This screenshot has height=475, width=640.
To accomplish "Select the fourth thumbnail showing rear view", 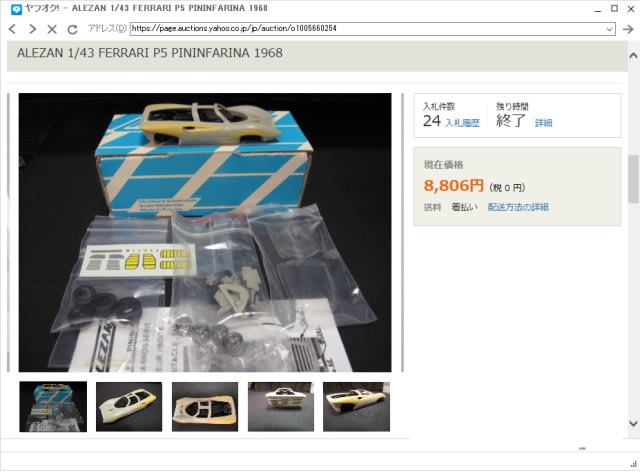I will pos(281,406).
